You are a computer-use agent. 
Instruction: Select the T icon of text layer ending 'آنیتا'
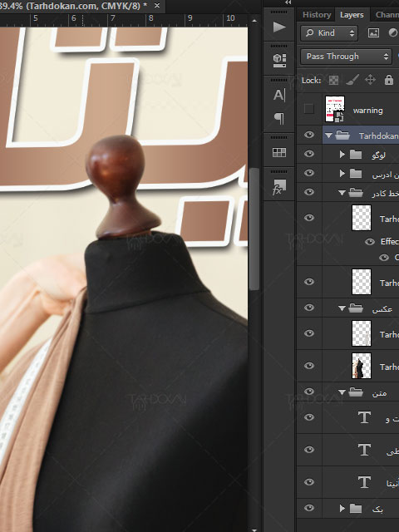point(364,482)
